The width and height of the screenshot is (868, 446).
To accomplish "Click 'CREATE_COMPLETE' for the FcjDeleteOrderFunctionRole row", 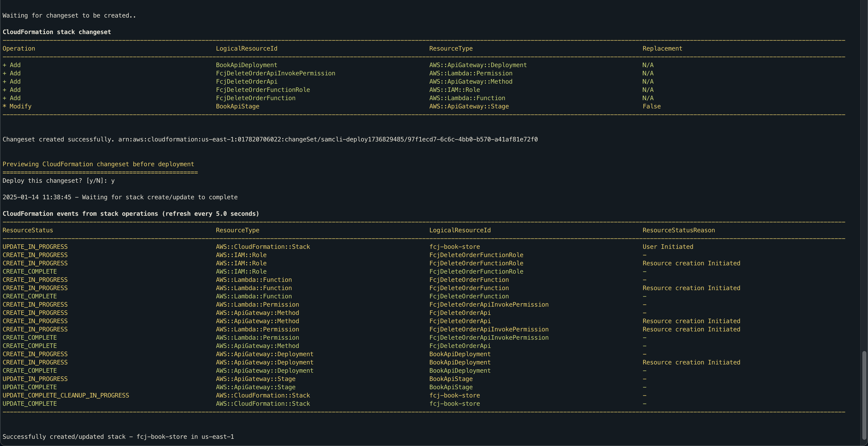I will (x=30, y=272).
